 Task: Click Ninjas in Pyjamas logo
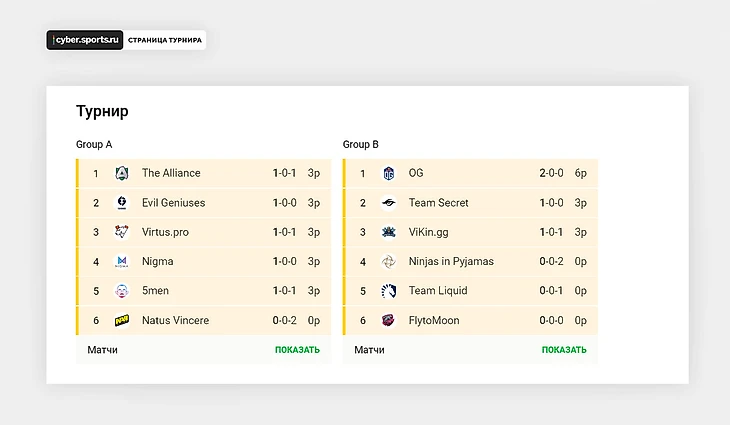click(x=388, y=262)
